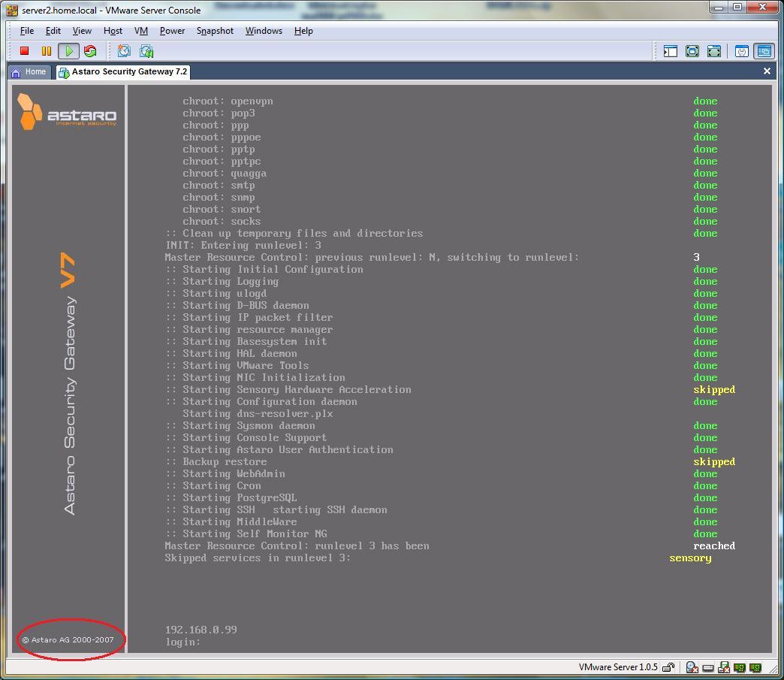Open the Power menu
Image resolution: width=784 pixels, height=680 pixels.
172,31
